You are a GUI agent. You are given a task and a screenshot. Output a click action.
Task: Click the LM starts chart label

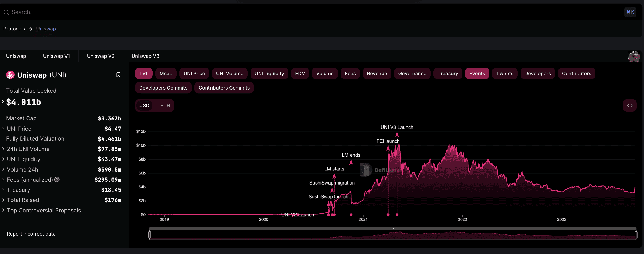point(334,169)
